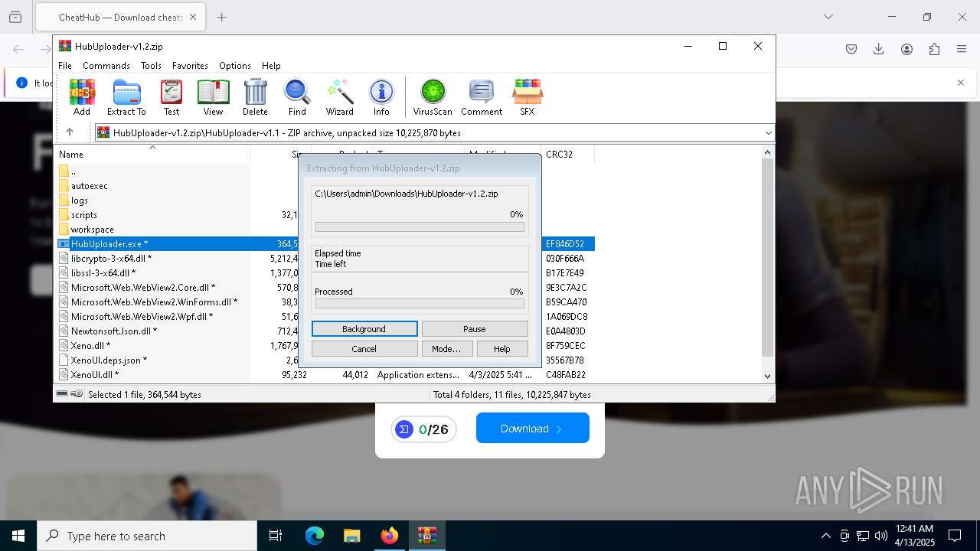Click Edge icon in the taskbar
980x551 pixels.
click(315, 536)
